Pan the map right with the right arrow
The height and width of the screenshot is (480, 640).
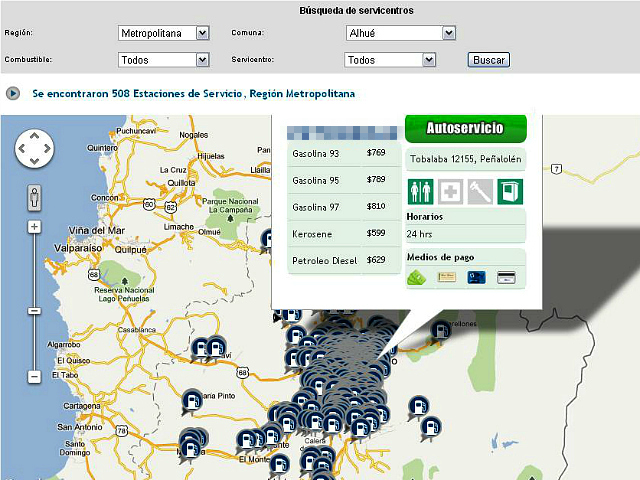(47, 149)
